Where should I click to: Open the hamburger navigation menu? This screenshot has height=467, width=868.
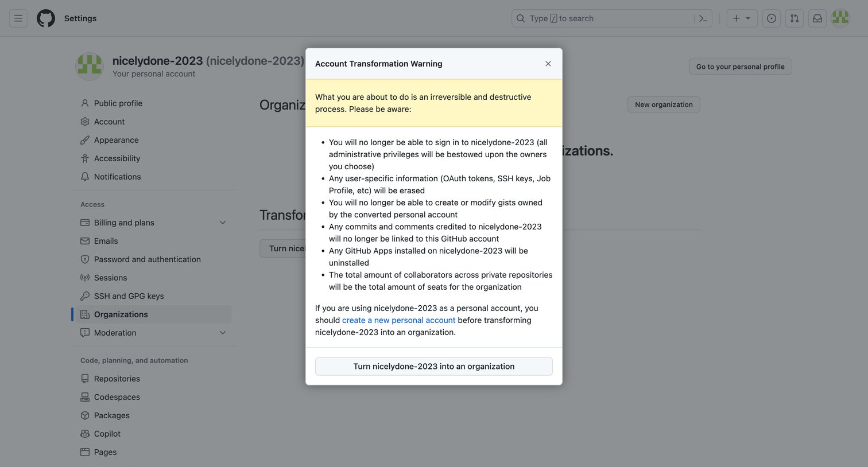(18, 18)
